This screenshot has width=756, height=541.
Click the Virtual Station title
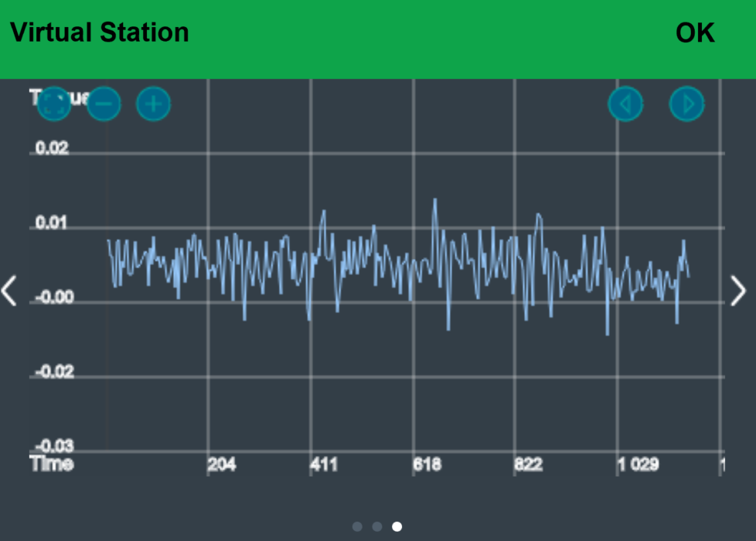tap(99, 33)
